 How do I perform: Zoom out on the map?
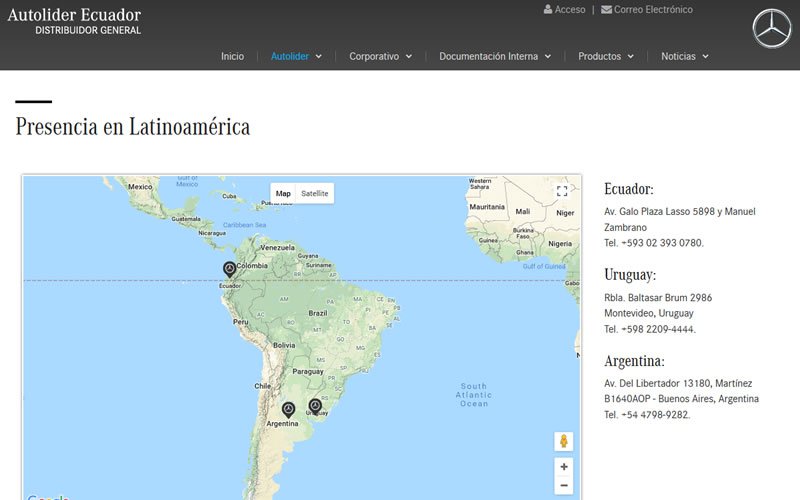564,486
